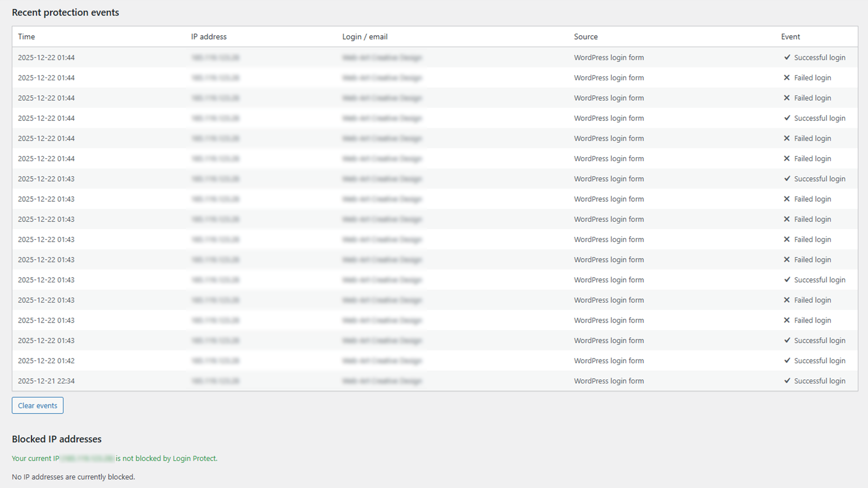Click the Event column header

click(x=790, y=36)
